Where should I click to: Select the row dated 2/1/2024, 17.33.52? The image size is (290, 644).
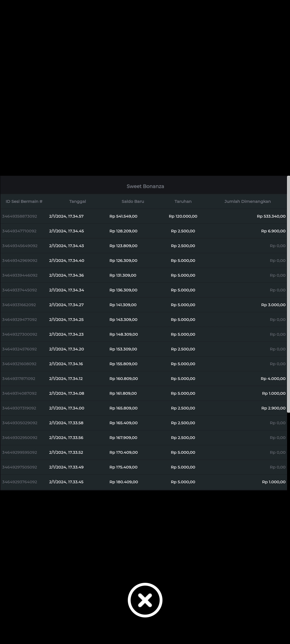click(x=66, y=452)
